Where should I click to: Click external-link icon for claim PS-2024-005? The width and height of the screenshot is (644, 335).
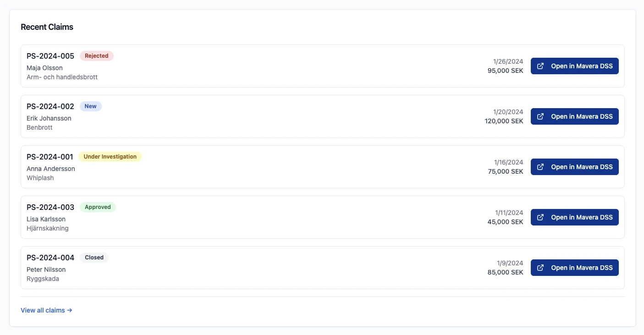point(540,66)
